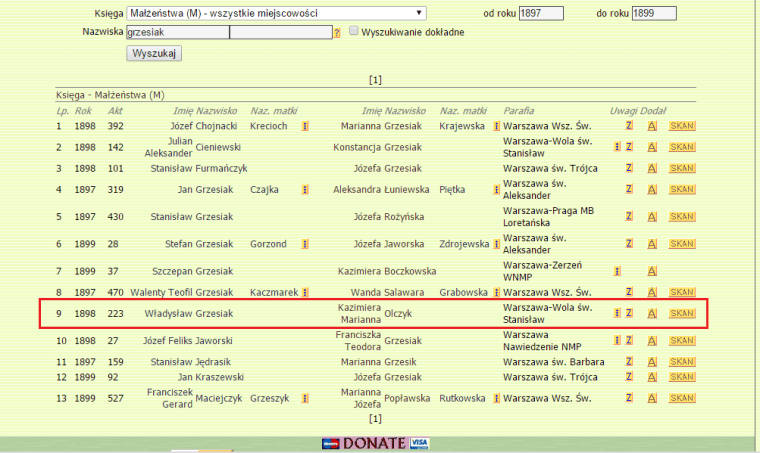Click the Visa card icon by Donate

point(419,443)
